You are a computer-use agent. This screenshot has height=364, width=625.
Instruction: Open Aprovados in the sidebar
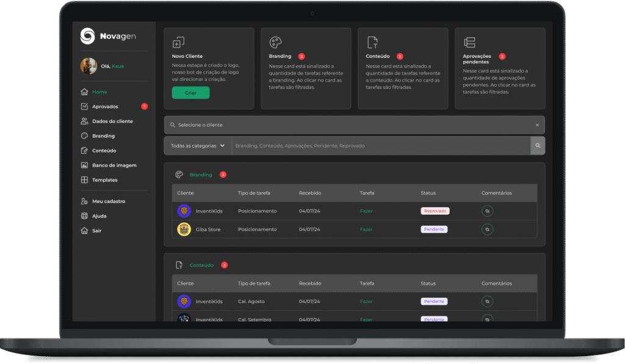(105, 107)
